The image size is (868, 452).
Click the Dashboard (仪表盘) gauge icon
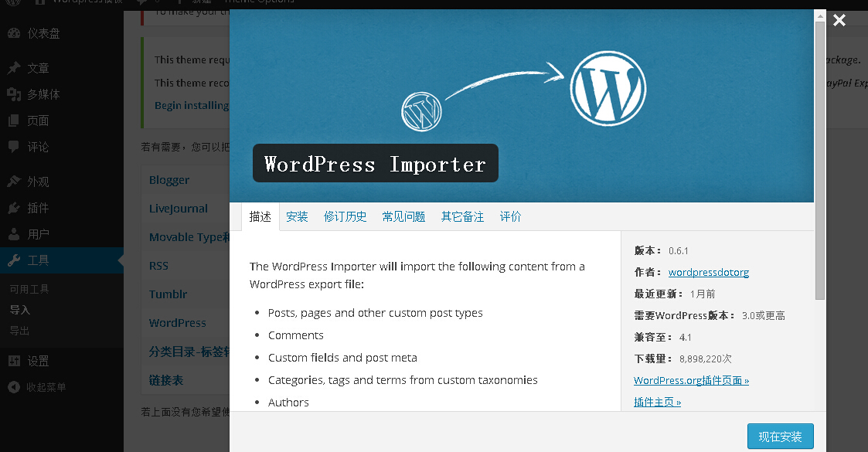click(14, 33)
